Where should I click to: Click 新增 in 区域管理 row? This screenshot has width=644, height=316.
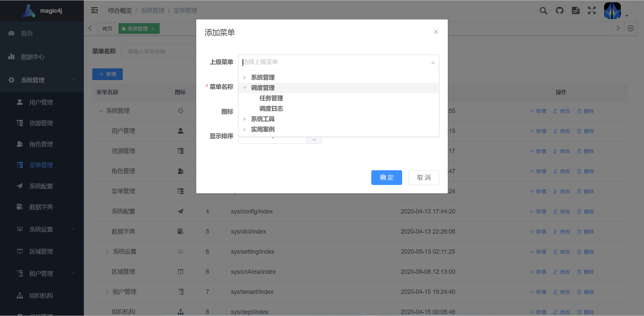(x=538, y=272)
